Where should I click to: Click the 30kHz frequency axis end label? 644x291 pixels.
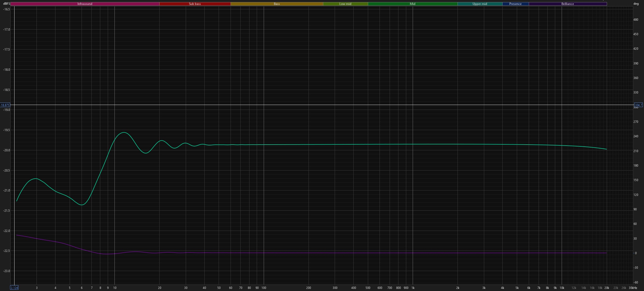pos(633,288)
